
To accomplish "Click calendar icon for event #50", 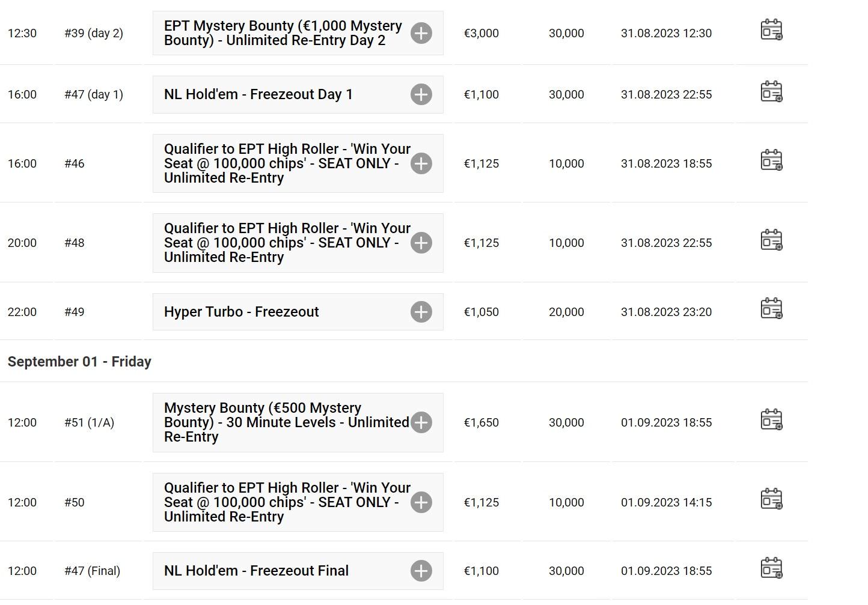I will [771, 499].
